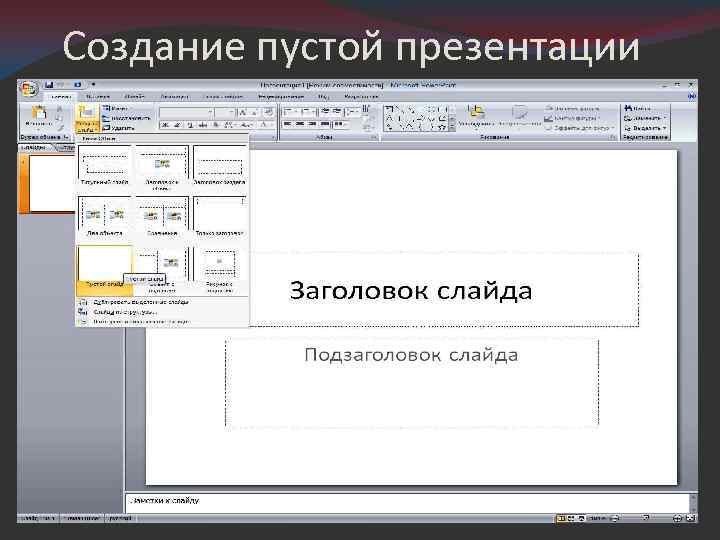The width and height of the screenshot is (720, 540).
Task: Click the Упорядочить (Arrange) button
Action: tap(476, 116)
